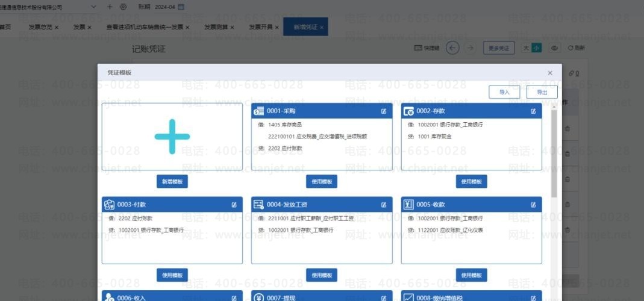Viewport: 644px width, 301px height.
Task: Close the 发票开具 tab
Action: pos(277,27)
